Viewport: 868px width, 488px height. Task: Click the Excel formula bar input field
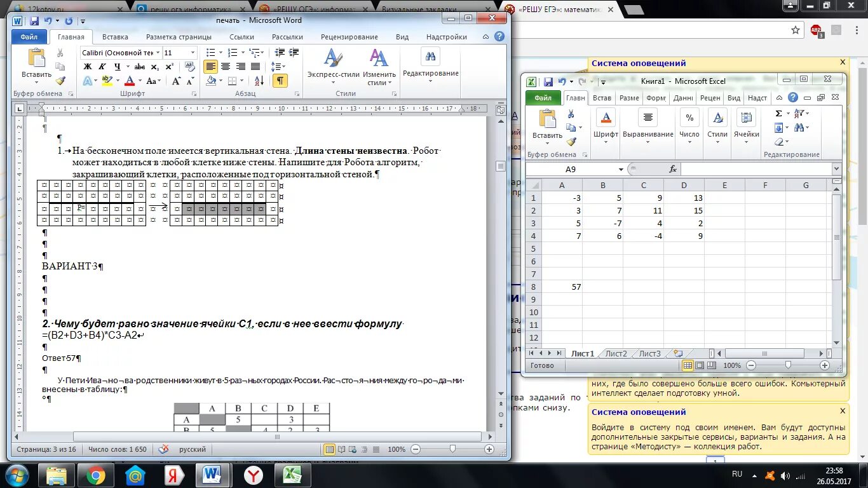tap(756, 169)
